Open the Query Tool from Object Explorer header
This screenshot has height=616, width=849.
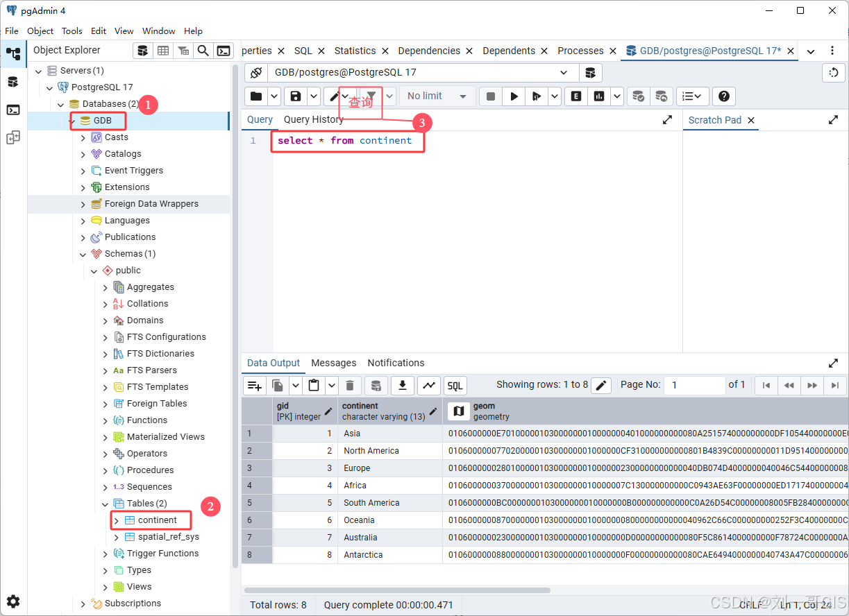click(142, 50)
